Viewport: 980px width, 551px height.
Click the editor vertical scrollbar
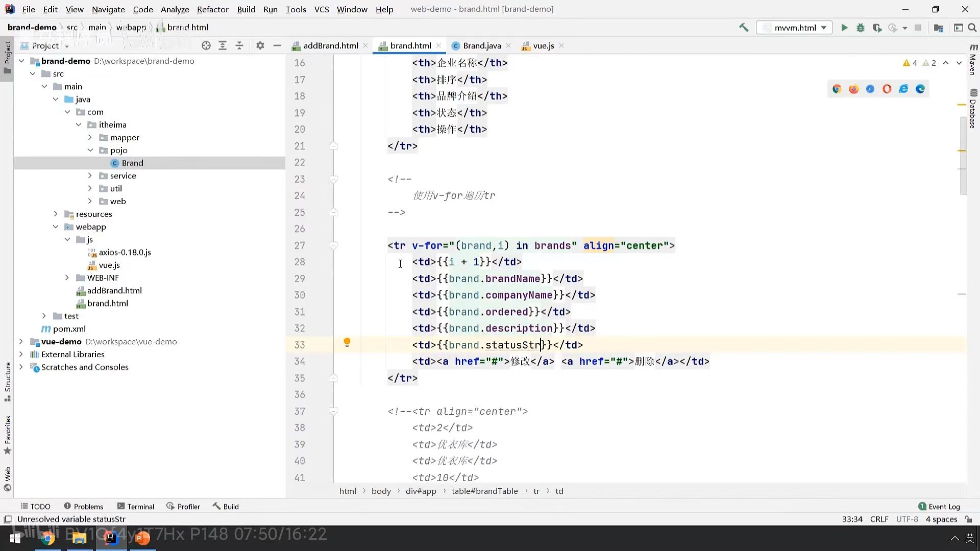[x=963, y=153]
